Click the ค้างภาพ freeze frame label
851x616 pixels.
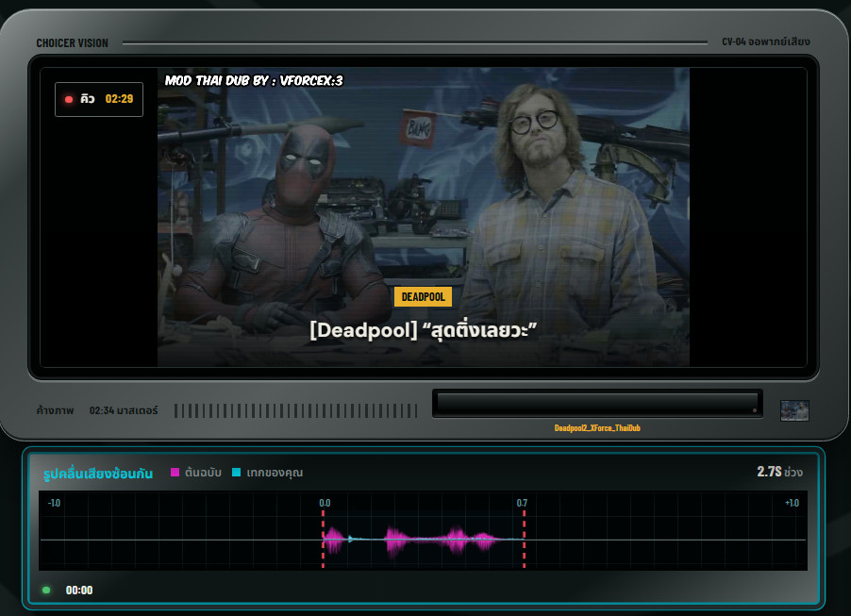click(56, 410)
